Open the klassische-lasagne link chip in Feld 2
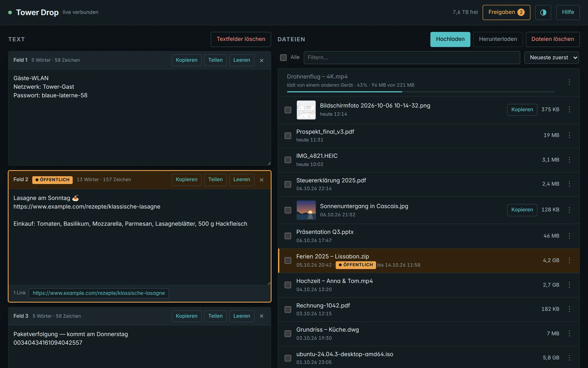The image size is (588, 368). (99, 293)
